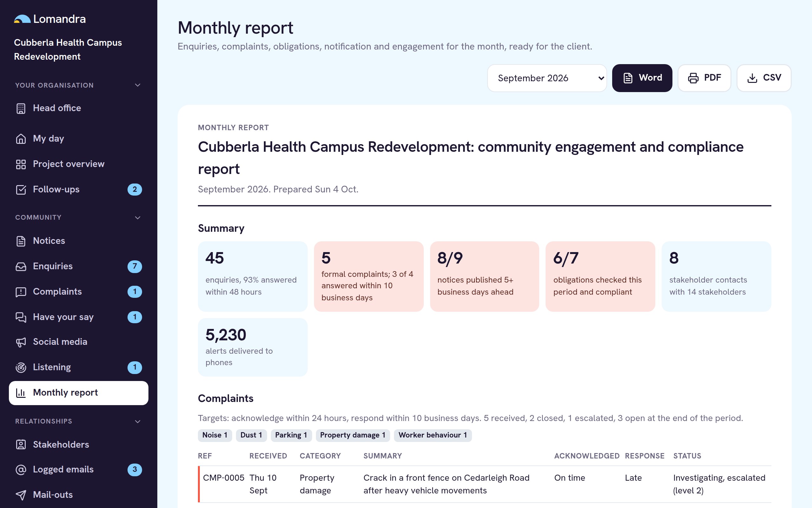Viewport: 812px width, 508px height.
Task: Click the CSV button's download icon
Action: (x=752, y=78)
